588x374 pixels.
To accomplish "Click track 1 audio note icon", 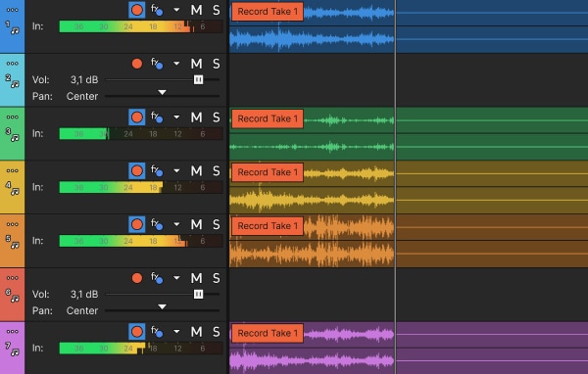I will (x=15, y=30).
